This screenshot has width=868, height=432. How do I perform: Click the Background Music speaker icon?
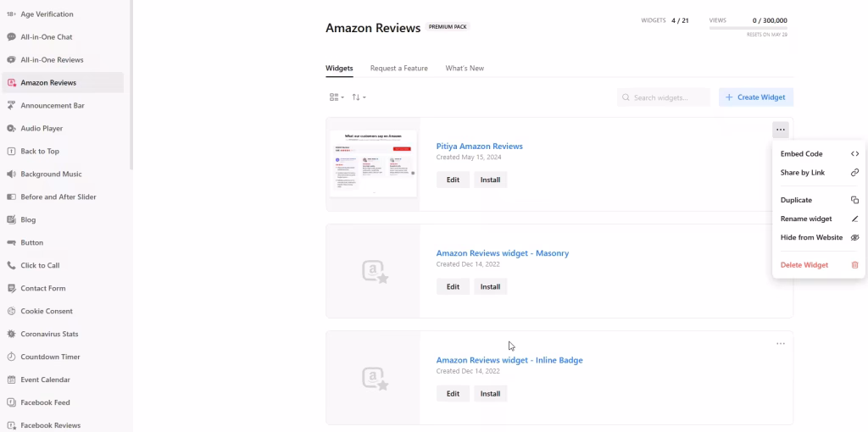pyautogui.click(x=11, y=174)
